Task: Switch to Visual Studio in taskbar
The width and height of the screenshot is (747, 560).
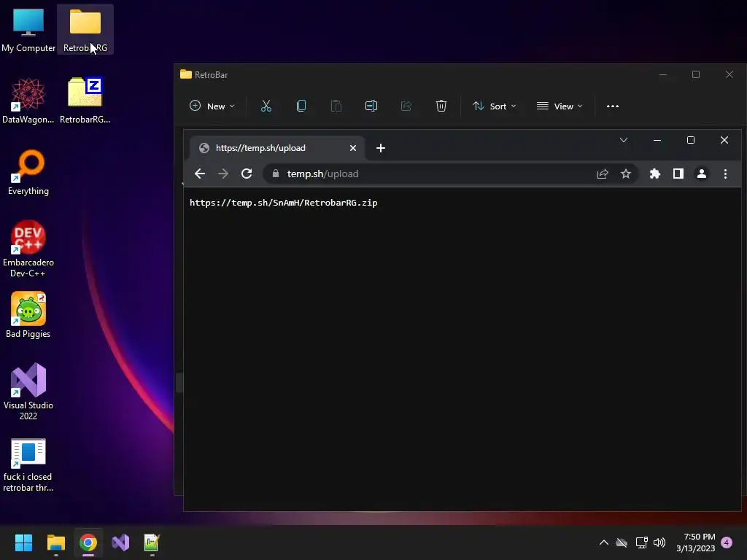Action: point(120,542)
